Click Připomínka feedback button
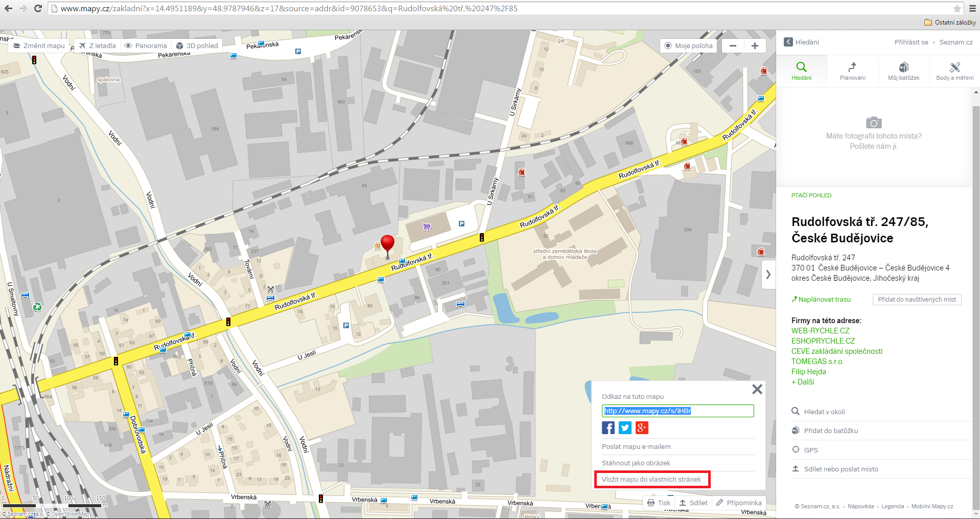Viewport: 980px width, 519px height. pyautogui.click(x=739, y=503)
